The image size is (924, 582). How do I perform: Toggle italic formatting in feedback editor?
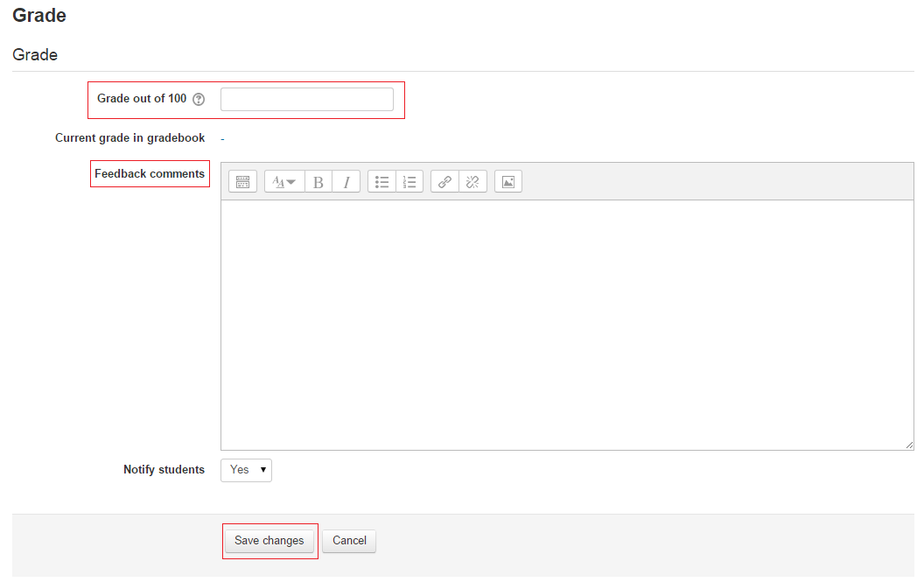tap(346, 182)
